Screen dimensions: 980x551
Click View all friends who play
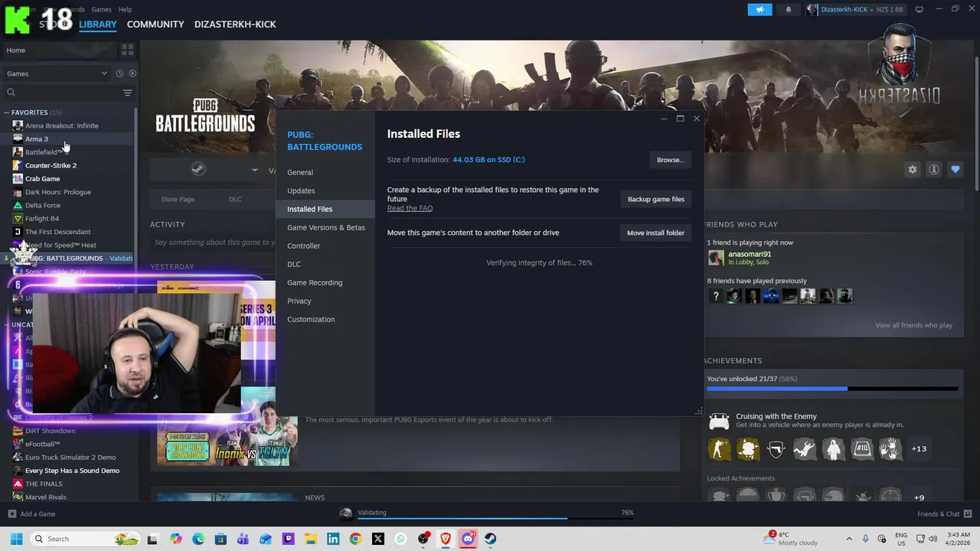(913, 325)
